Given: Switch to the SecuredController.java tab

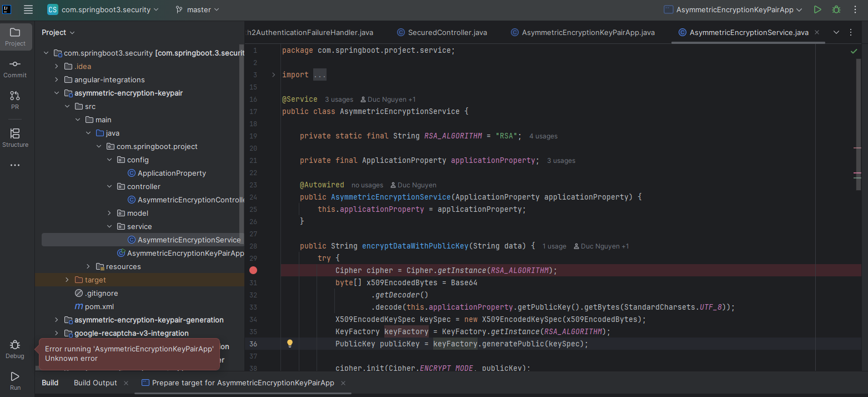Looking at the screenshot, I should tap(441, 32).
